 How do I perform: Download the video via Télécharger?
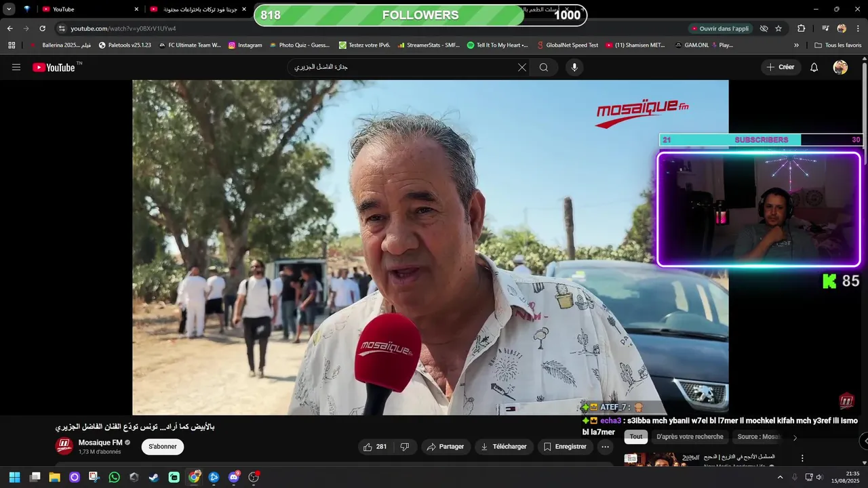tap(504, 447)
